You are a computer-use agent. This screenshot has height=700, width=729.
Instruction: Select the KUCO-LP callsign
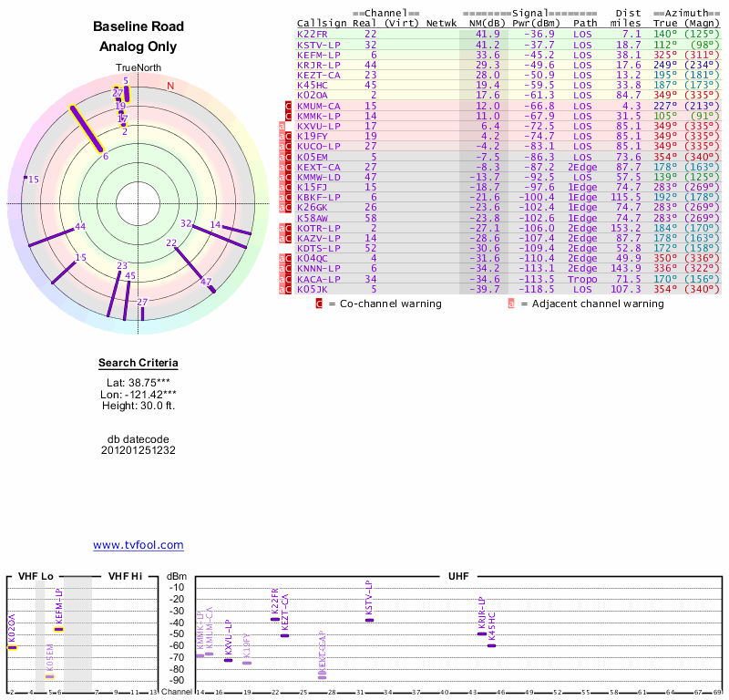coord(319,147)
